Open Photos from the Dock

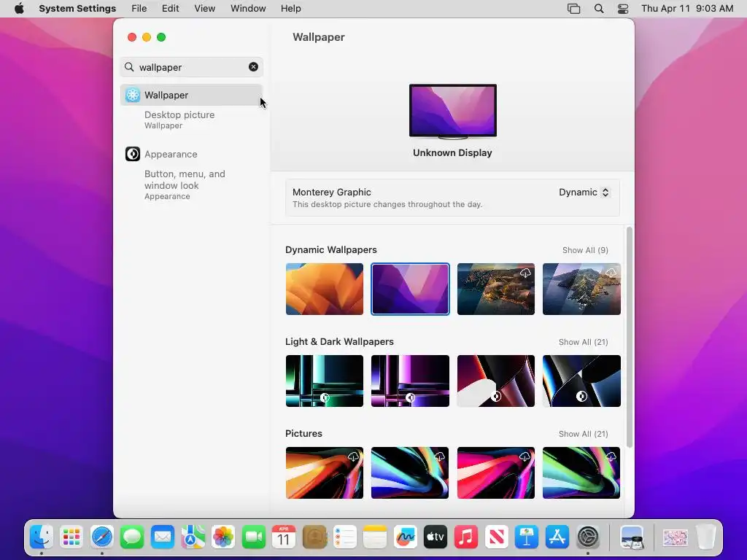[223, 537]
